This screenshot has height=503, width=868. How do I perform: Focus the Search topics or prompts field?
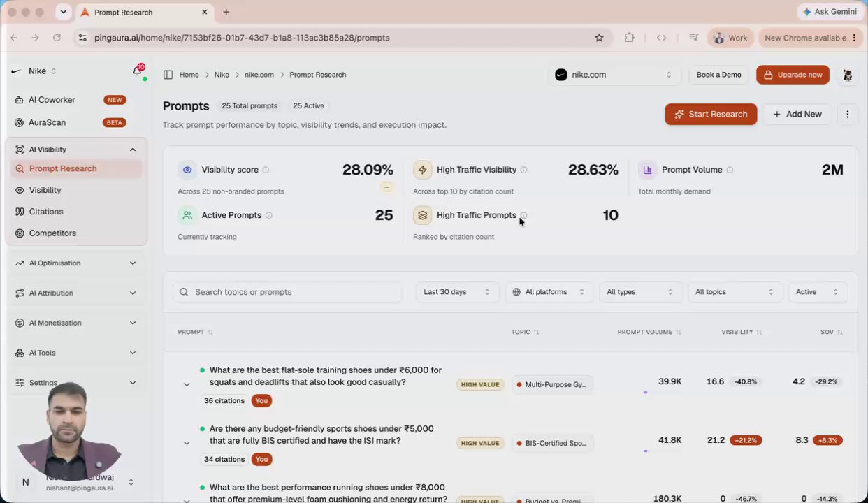pos(289,292)
